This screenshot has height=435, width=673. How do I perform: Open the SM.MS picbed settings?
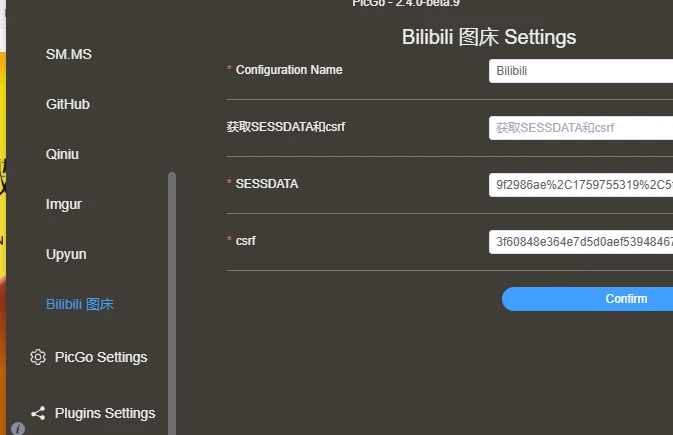(69, 54)
